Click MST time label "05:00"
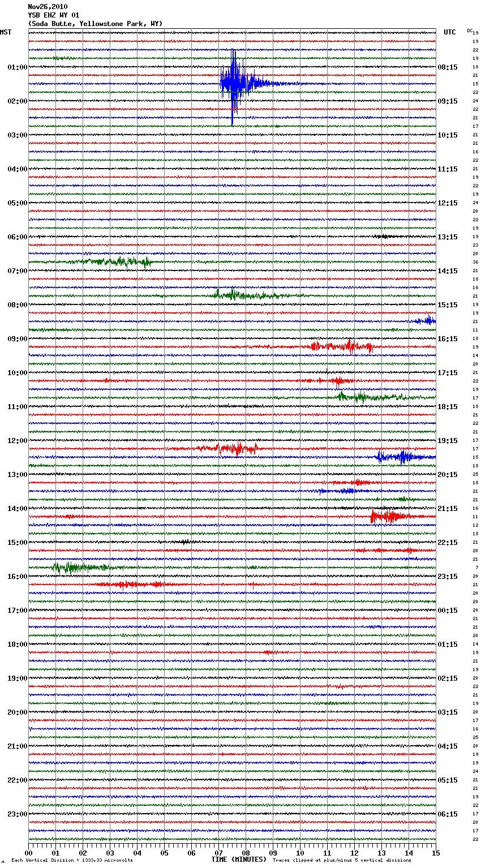 [x=17, y=203]
